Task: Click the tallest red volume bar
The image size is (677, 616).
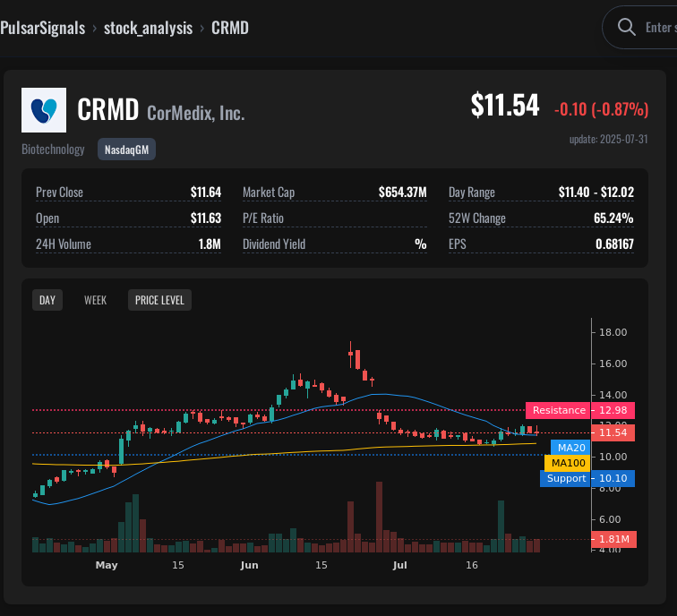Action: click(379, 518)
